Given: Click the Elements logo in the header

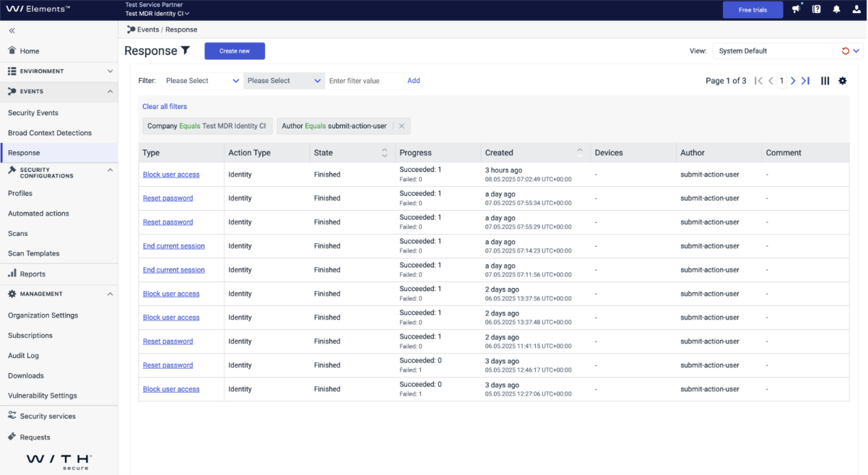Looking at the screenshot, I should click(38, 9).
